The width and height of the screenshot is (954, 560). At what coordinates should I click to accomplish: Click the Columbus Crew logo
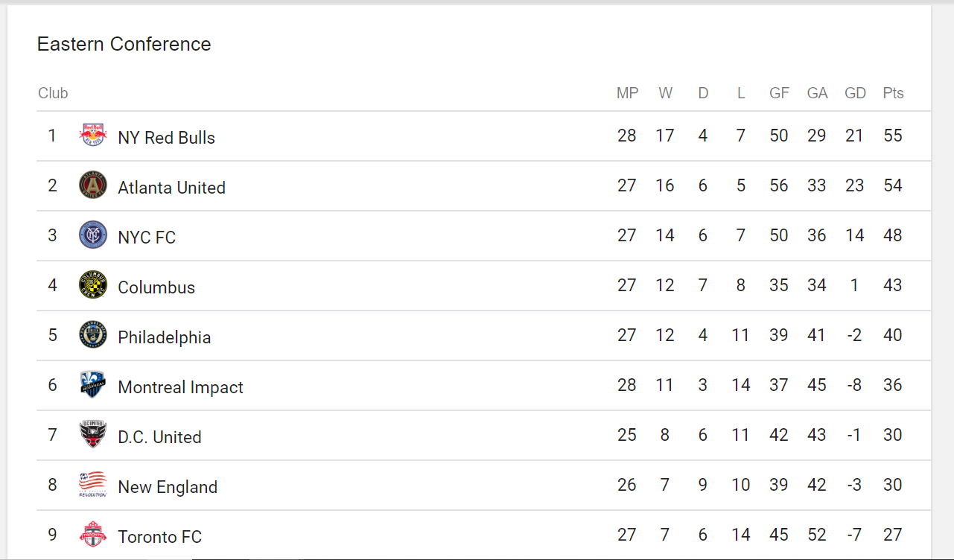click(x=93, y=285)
